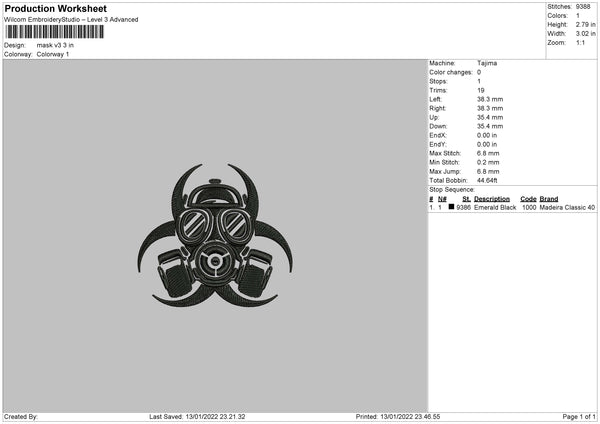
Task: Select brand 'Madeira Classic 40'
Action: [x=567, y=207]
